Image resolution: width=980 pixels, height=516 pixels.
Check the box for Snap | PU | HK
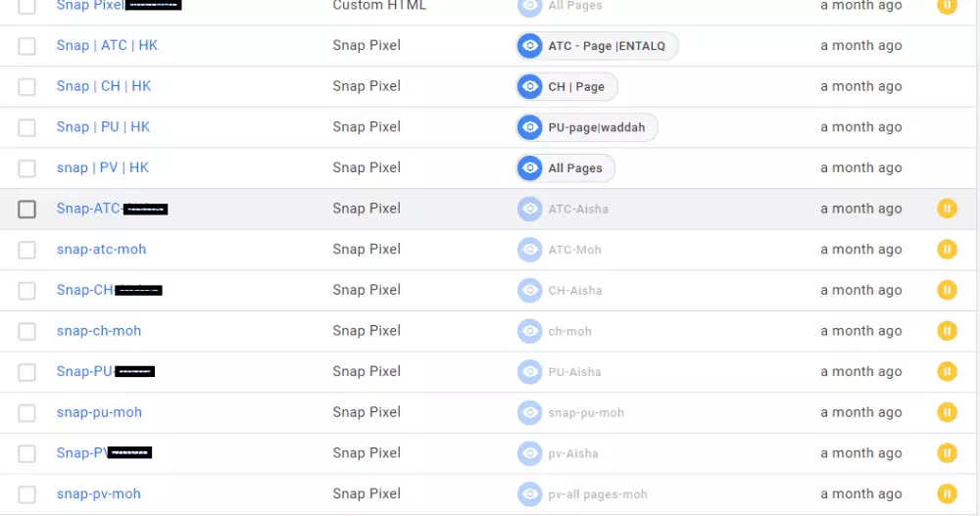[26, 127]
